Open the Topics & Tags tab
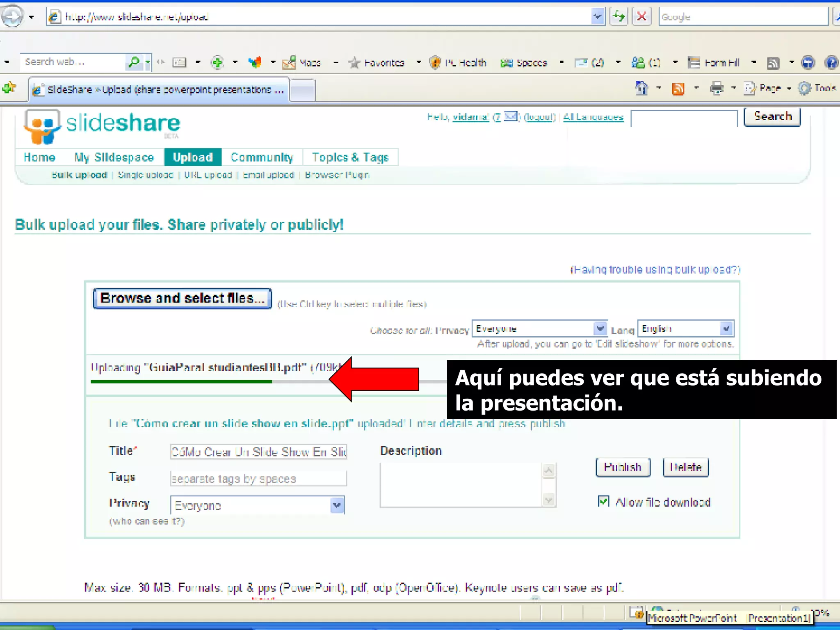Image resolution: width=840 pixels, height=630 pixels. (350, 157)
